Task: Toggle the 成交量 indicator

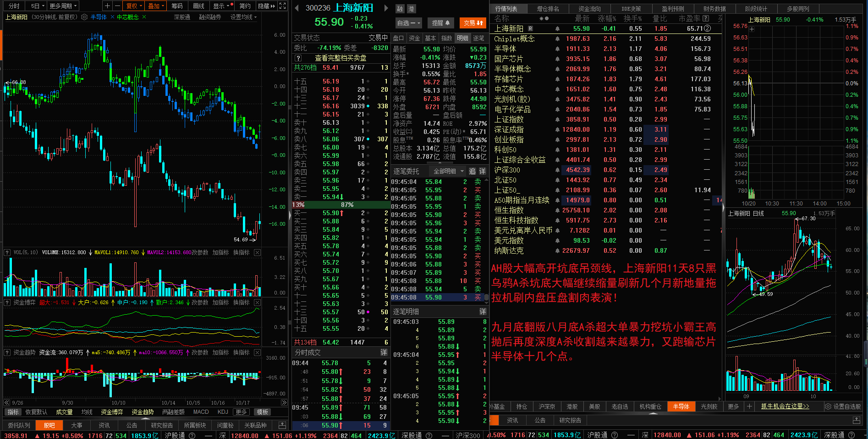Action: [64, 412]
